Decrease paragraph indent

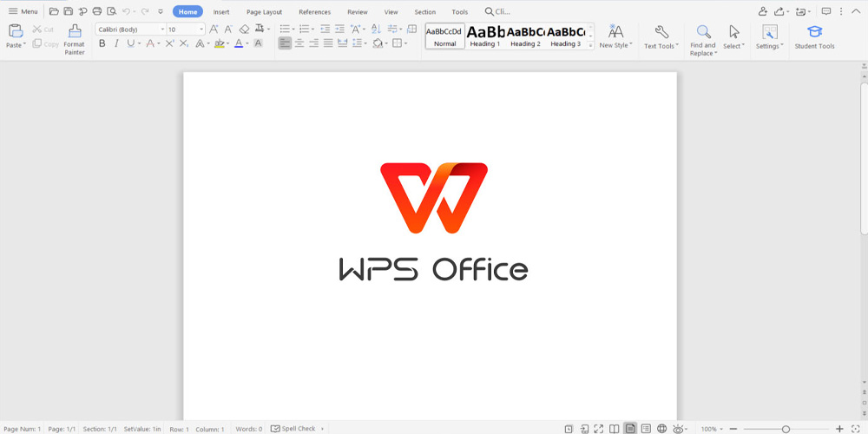(x=325, y=30)
